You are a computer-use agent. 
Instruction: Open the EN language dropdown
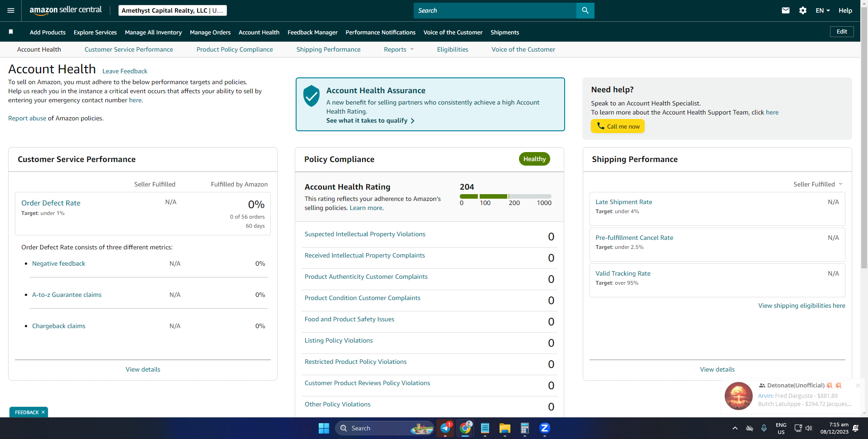(823, 10)
